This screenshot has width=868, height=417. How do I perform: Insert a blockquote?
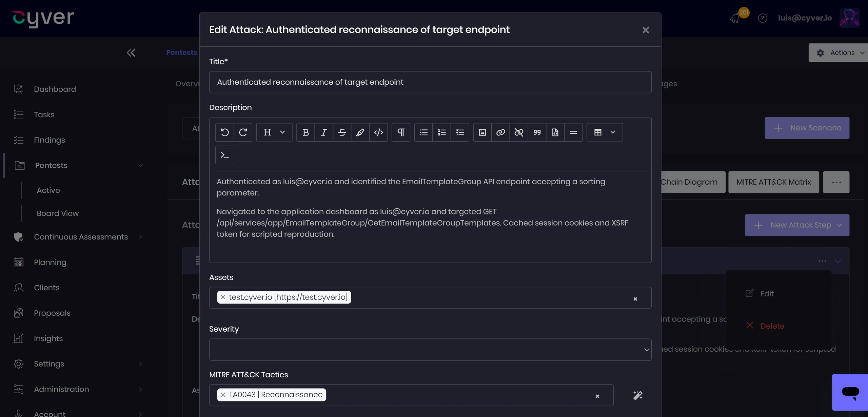pos(537,132)
